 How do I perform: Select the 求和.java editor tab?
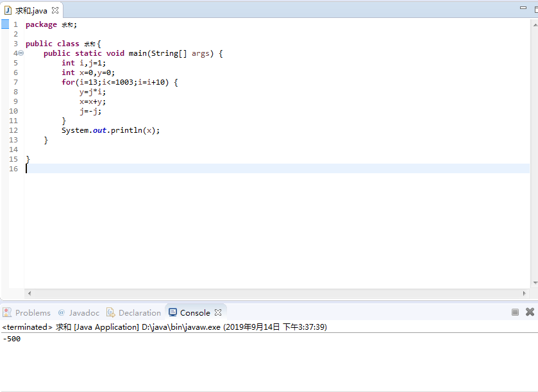coord(31,11)
